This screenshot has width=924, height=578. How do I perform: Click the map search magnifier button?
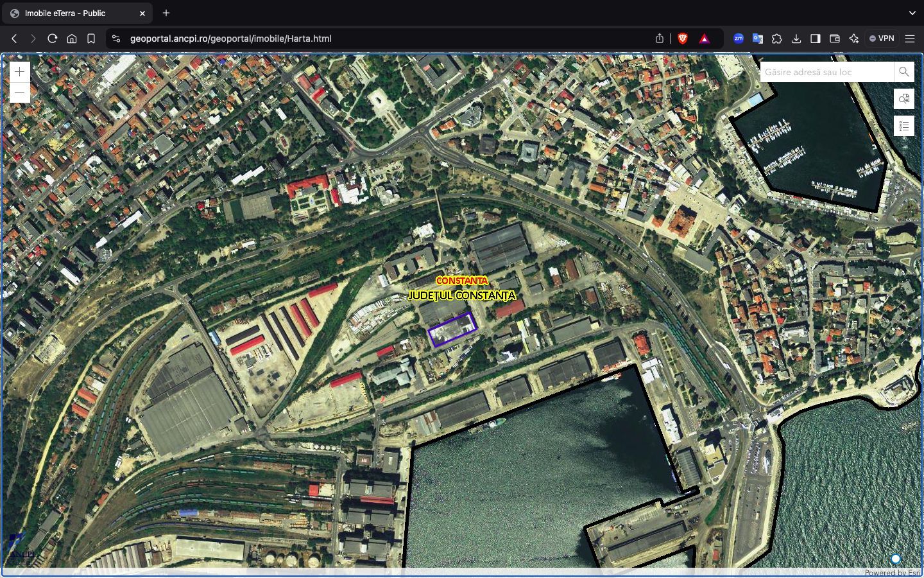(904, 72)
